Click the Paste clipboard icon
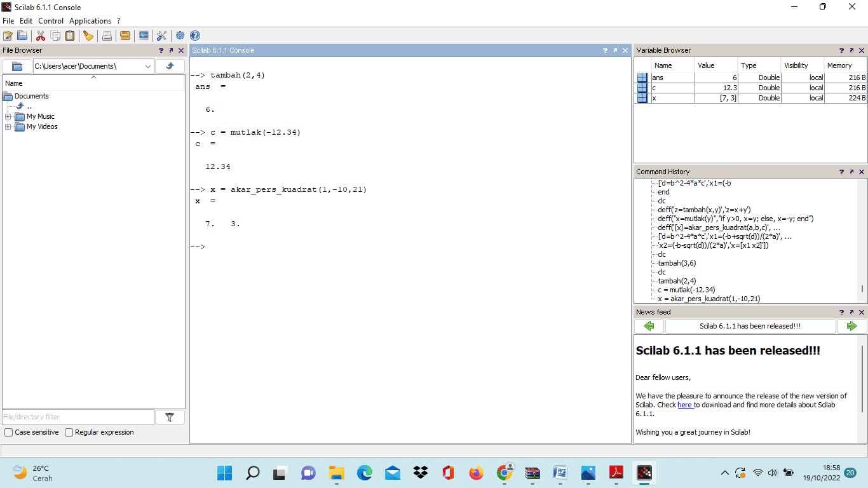This screenshot has height=488, width=868. (x=70, y=36)
